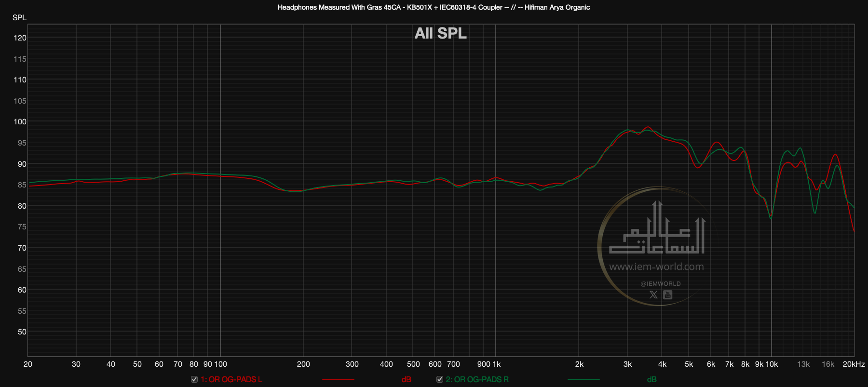Click the '55' SPL axis label
The width and height of the screenshot is (868, 387).
[x=22, y=311]
